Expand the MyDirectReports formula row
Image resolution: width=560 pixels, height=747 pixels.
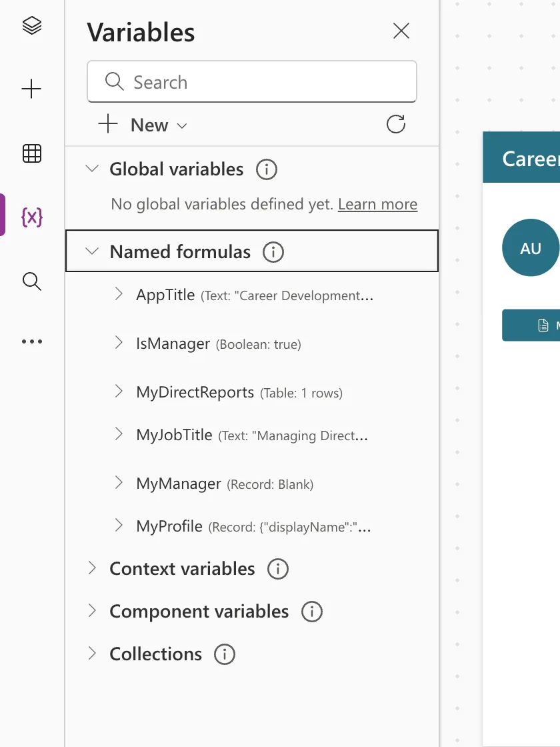[x=119, y=391]
